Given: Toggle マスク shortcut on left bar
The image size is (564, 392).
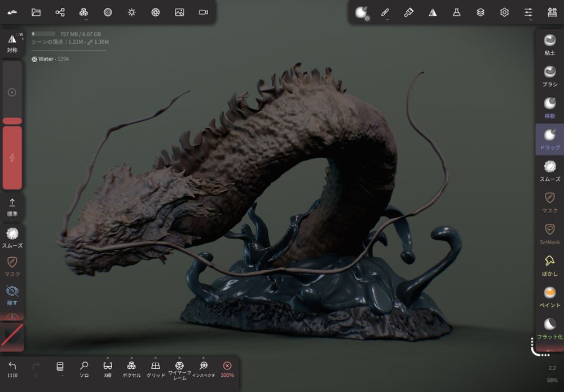Looking at the screenshot, I should click(12, 266).
